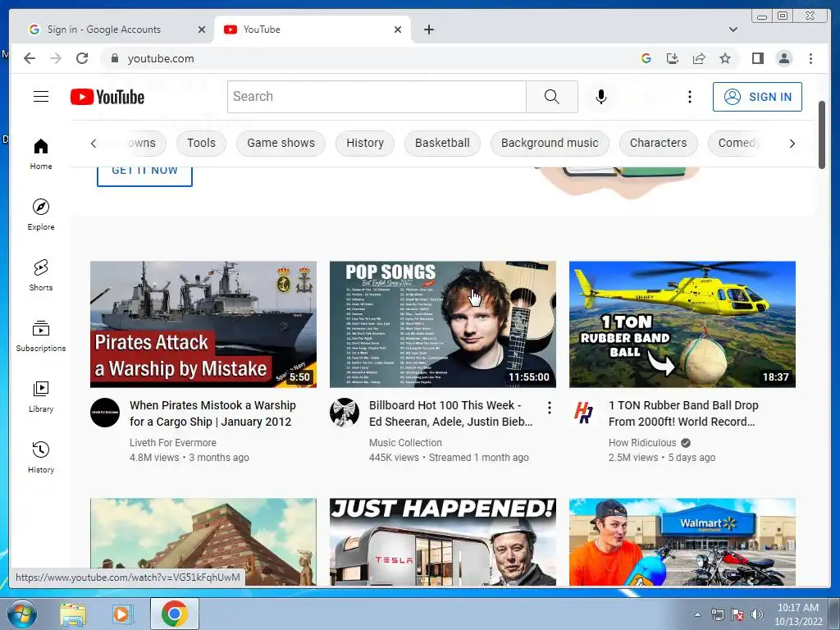
Task: Open the Walmart motorbike thumbnail
Action: (x=682, y=541)
